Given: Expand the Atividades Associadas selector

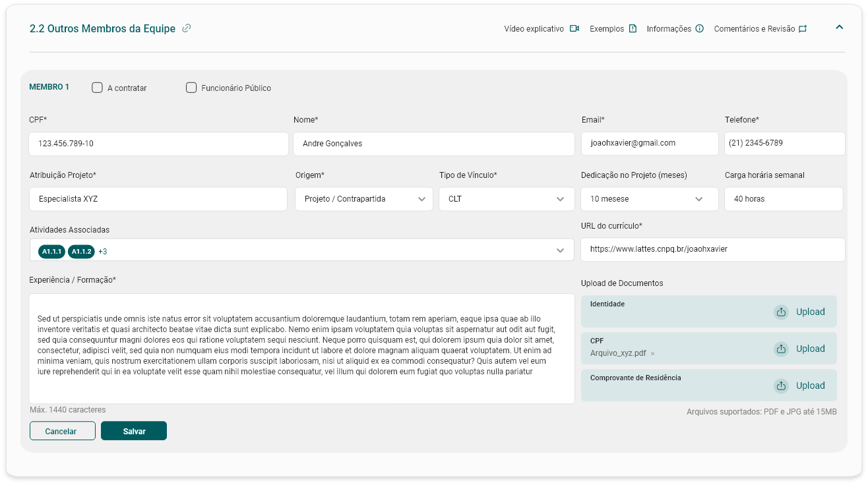Looking at the screenshot, I should click(560, 250).
